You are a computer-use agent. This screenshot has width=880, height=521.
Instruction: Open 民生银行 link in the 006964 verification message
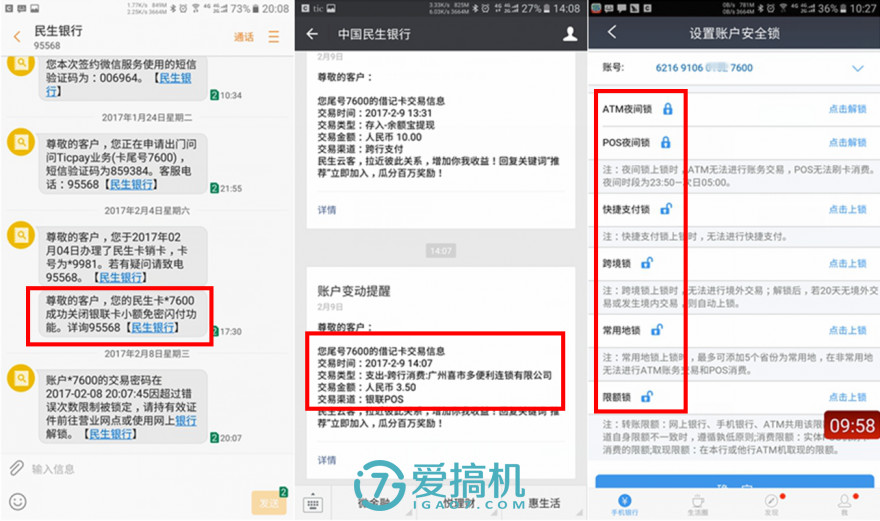pos(175,78)
